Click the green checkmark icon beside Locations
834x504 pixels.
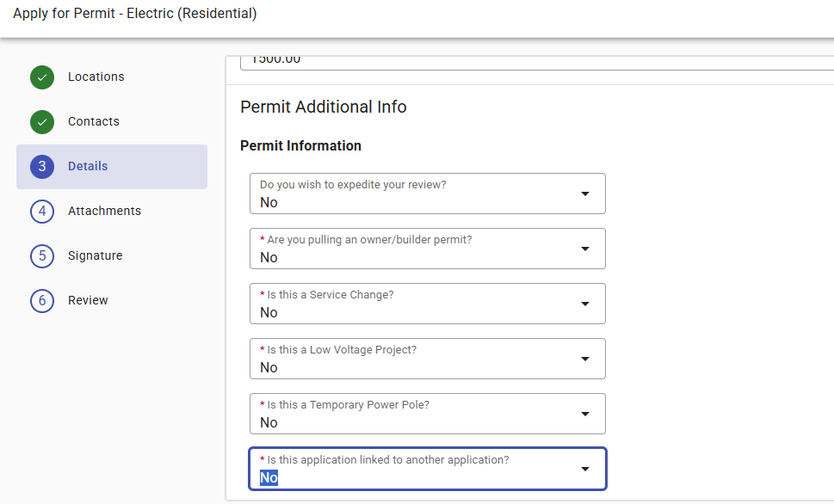pyautogui.click(x=42, y=77)
